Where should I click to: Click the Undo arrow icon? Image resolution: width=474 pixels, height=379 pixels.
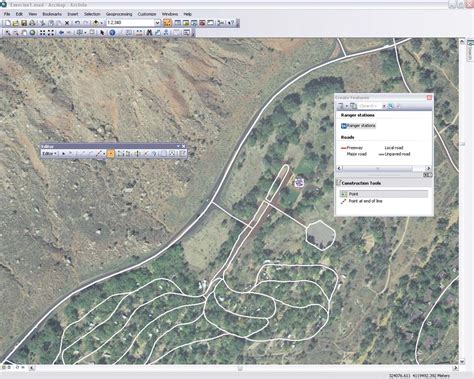[77, 23]
